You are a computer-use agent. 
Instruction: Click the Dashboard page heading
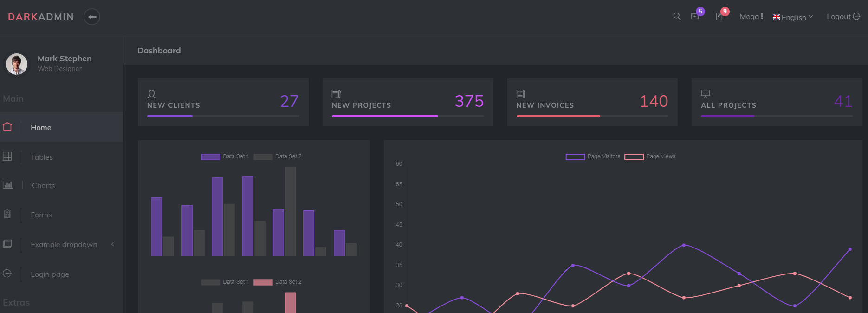tap(159, 51)
